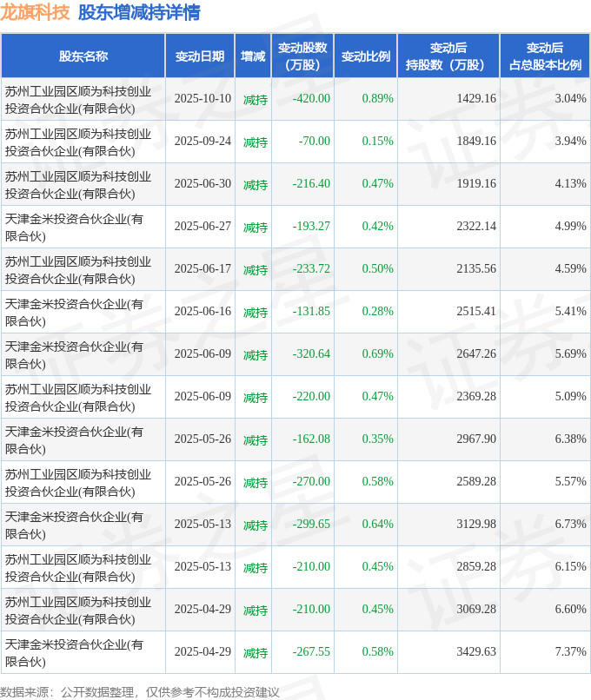Select the -299.65 change shares cell

click(311, 524)
